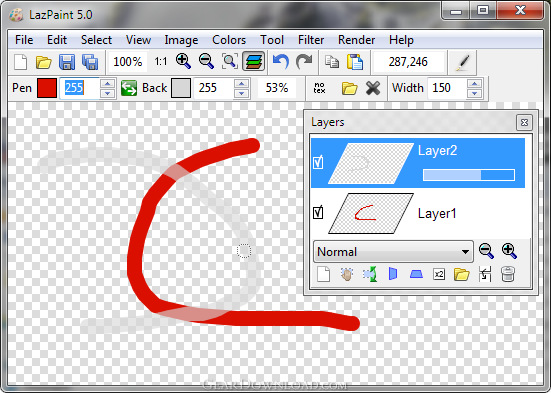Flip layer horizontally with blue icon

[x=393, y=274]
